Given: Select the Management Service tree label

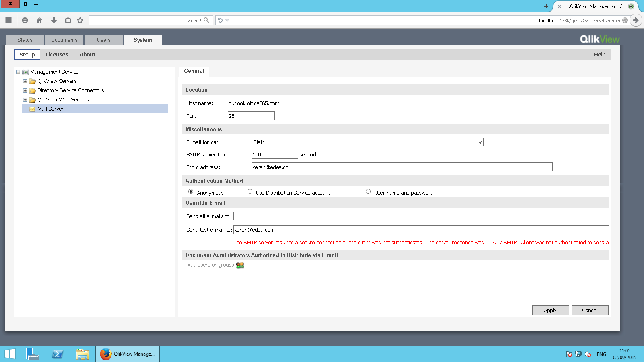Looking at the screenshot, I should (x=54, y=72).
